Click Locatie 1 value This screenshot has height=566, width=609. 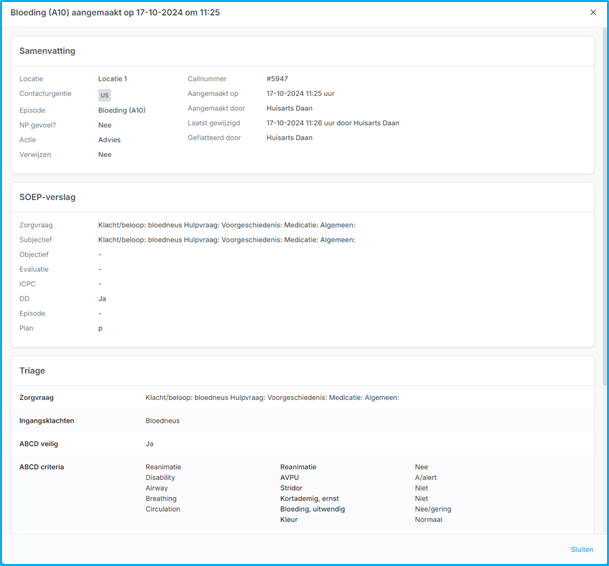click(112, 78)
